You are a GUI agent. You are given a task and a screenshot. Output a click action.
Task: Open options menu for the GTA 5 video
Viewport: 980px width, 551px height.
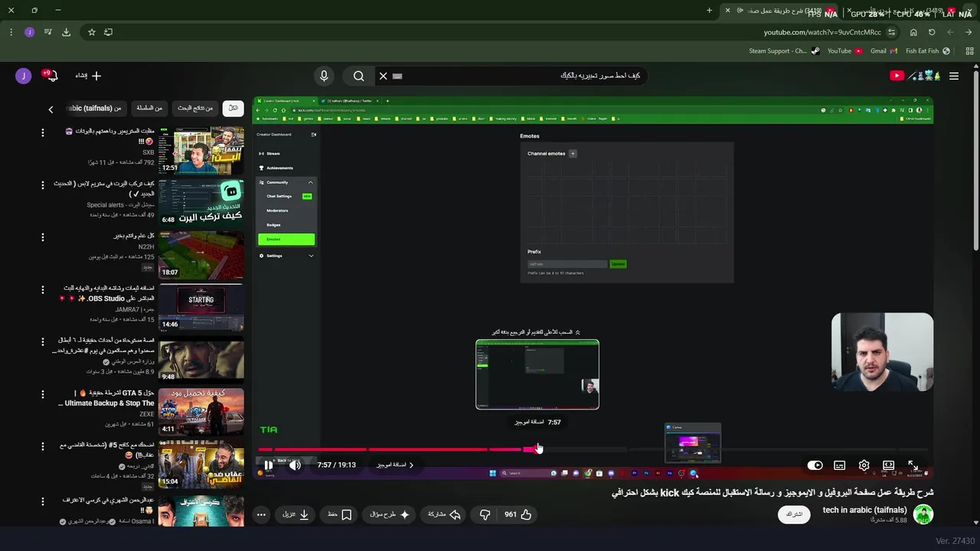(x=43, y=394)
